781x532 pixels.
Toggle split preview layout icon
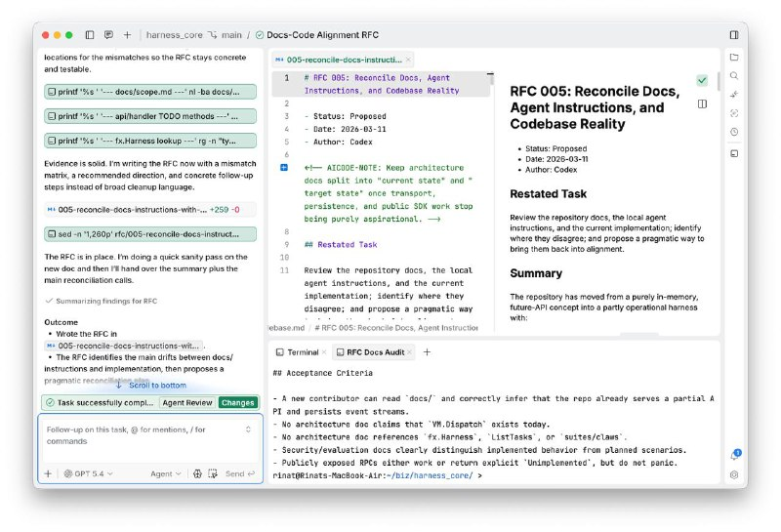[702, 103]
